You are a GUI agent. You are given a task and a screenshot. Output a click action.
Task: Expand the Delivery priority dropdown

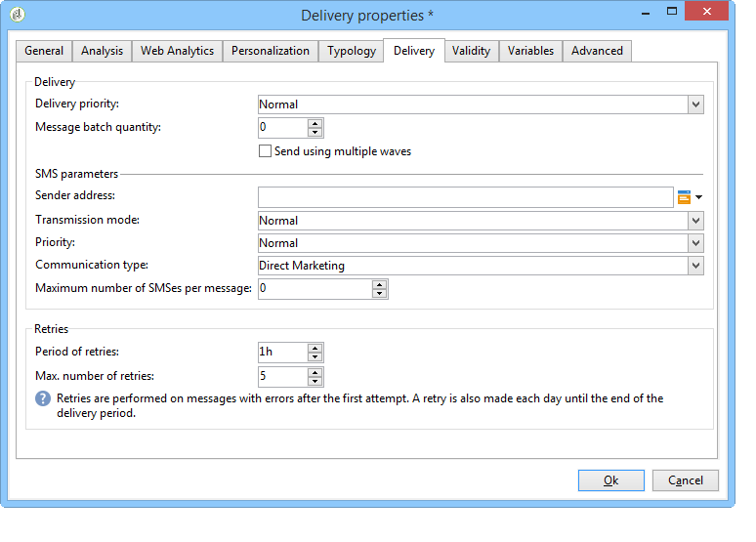pyautogui.click(x=695, y=104)
